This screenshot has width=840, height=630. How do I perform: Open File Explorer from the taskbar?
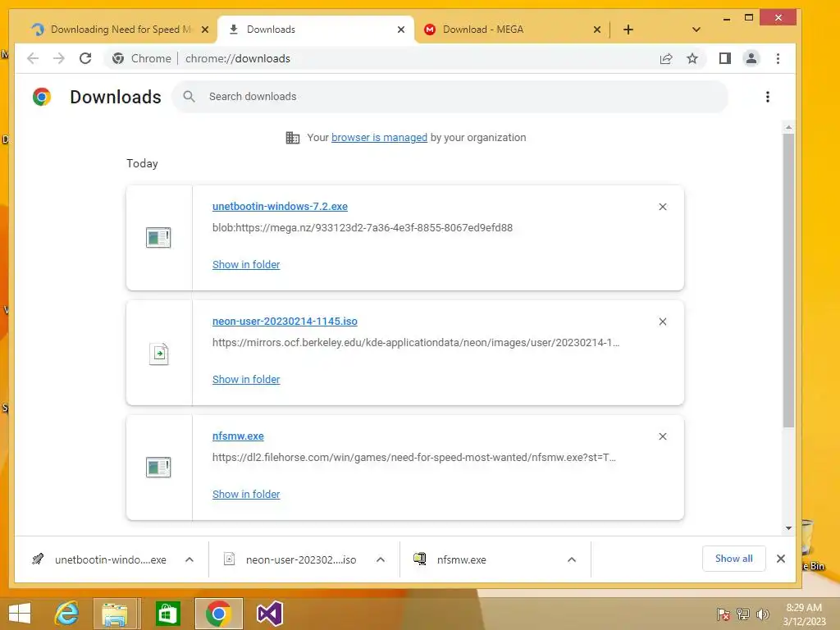click(x=115, y=614)
